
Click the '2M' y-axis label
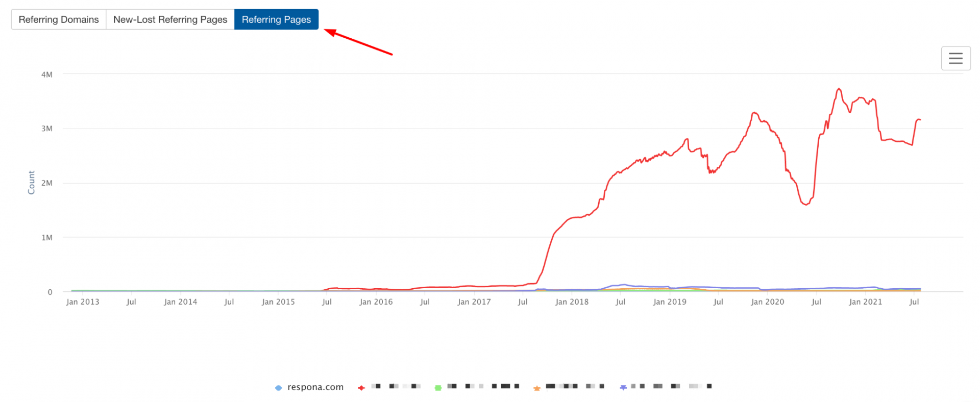(x=47, y=183)
